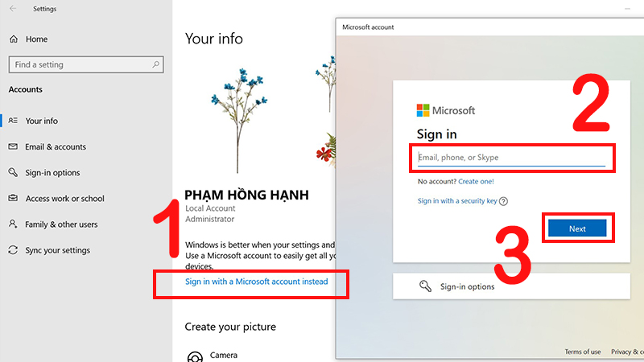The height and width of the screenshot is (362, 644).
Task: Click the security key help question mark
Action: (504, 201)
